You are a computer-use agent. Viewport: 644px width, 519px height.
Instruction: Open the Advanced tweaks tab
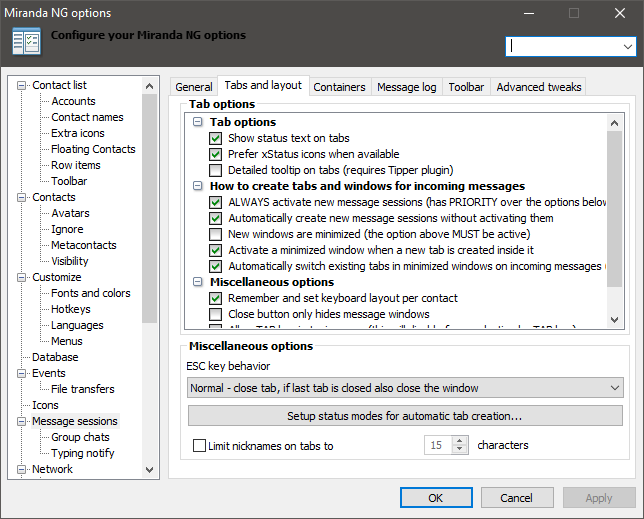(x=538, y=87)
